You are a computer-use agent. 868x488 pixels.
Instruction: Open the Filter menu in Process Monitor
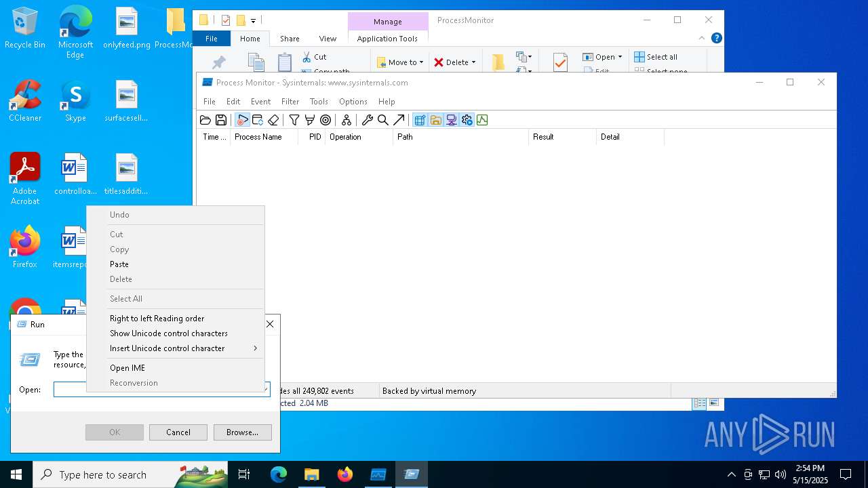[290, 102]
